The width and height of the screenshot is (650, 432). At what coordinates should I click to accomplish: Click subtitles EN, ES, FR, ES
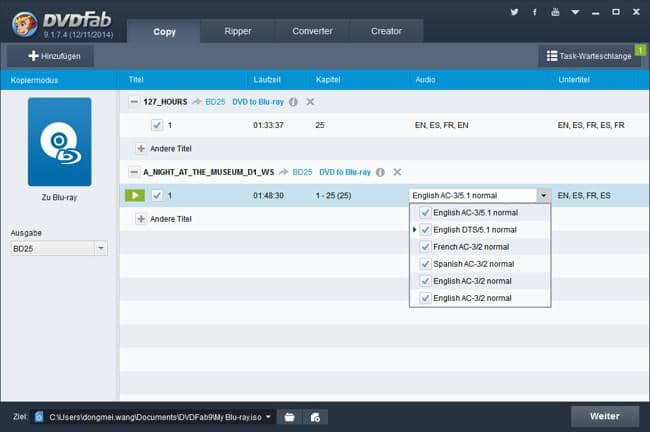(584, 195)
